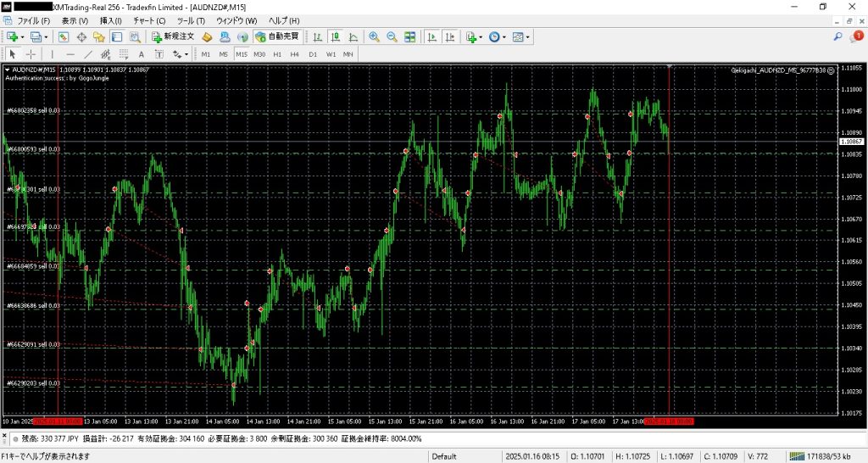868x463 pixels.
Task: Toggle the chart auto scroll button
Action: [432, 37]
